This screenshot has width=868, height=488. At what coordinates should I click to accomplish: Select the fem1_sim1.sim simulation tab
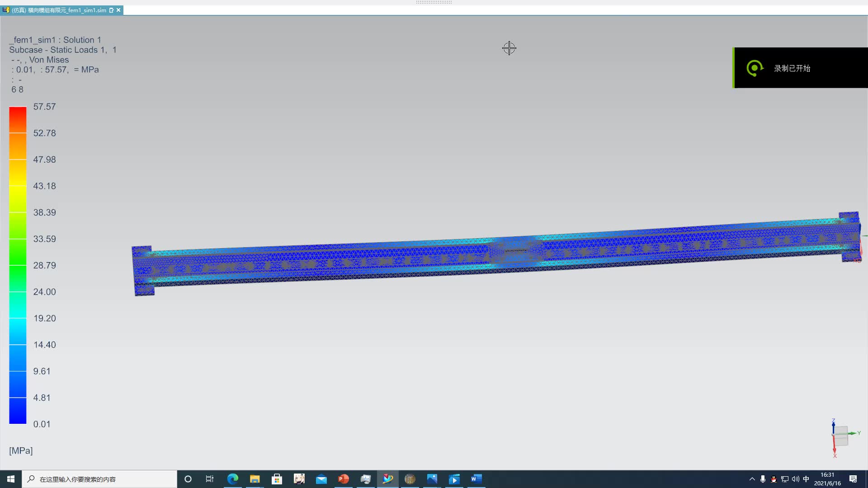(59, 10)
